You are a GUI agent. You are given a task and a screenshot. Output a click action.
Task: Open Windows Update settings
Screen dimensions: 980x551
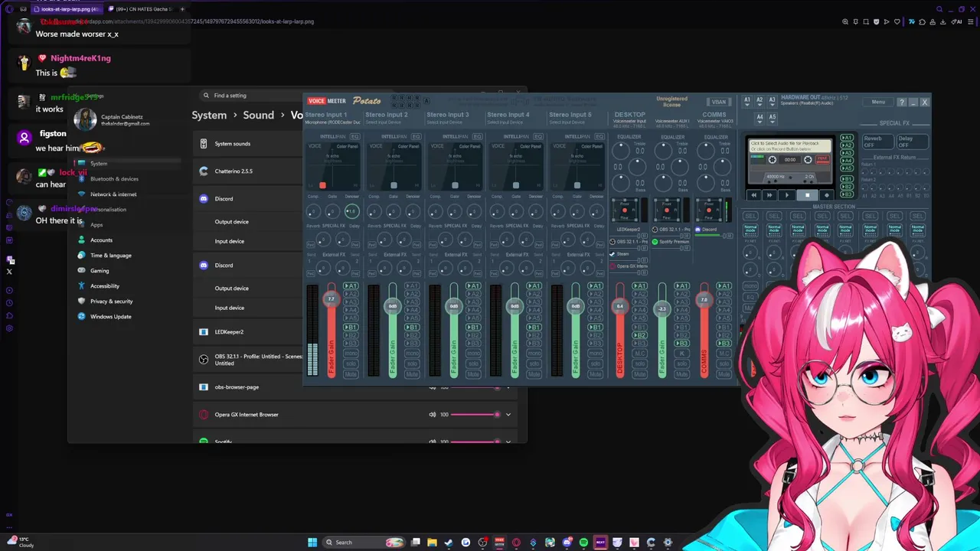pos(111,317)
